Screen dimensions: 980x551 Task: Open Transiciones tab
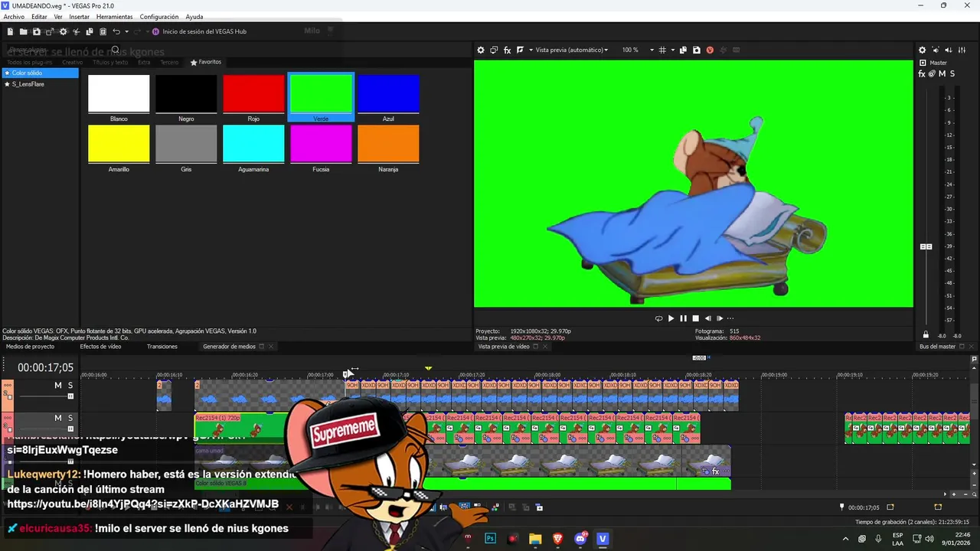tap(162, 347)
